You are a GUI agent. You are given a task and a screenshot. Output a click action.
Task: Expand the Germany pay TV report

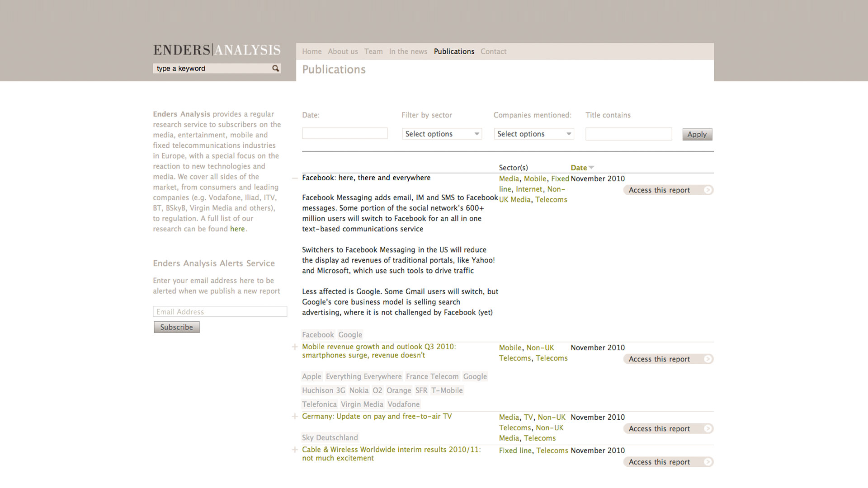click(x=295, y=417)
